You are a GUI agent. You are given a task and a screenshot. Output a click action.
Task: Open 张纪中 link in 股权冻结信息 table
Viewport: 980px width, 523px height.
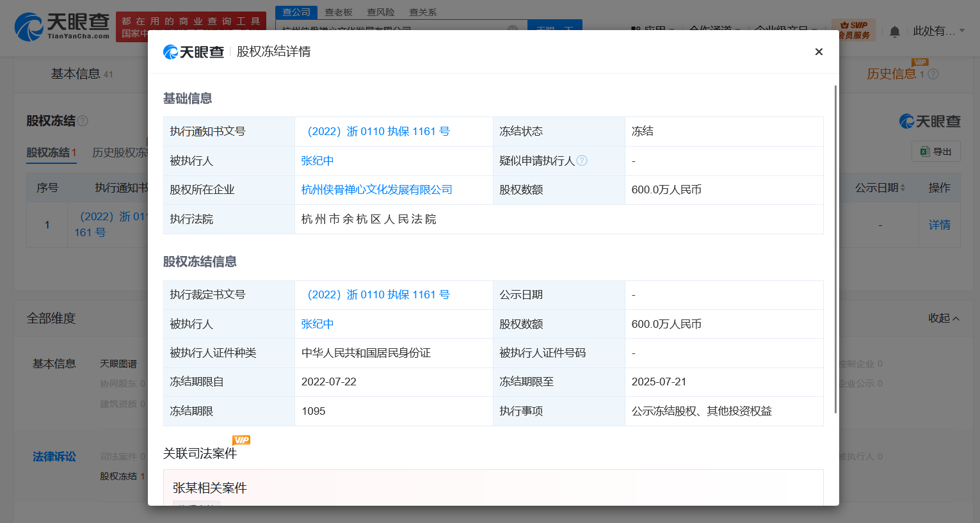(317, 324)
